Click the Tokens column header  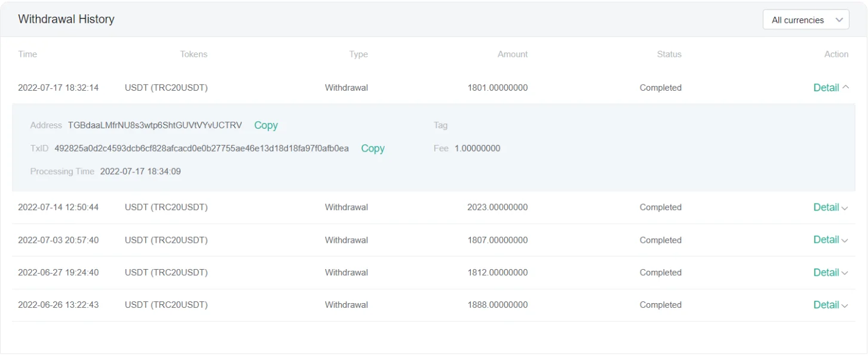coord(194,54)
